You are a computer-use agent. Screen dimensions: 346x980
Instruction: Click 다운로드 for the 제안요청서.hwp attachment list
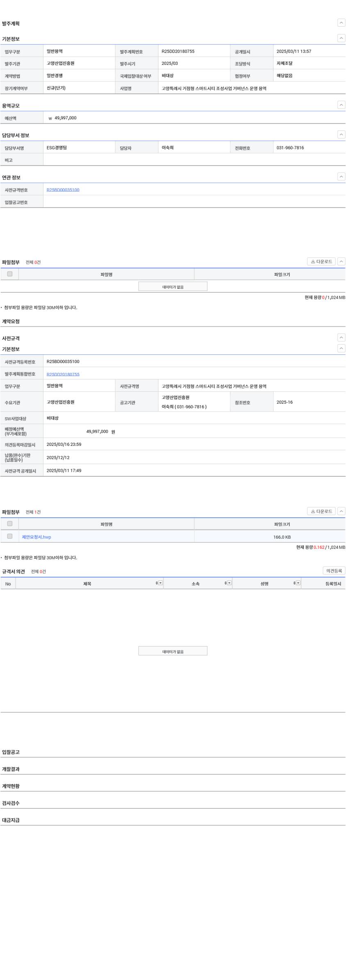[321, 512]
